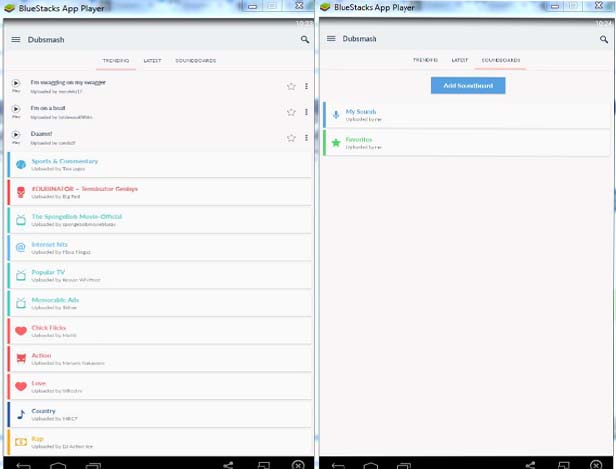
Task: Open Memorable Ads soundboard
Action: pos(160,303)
